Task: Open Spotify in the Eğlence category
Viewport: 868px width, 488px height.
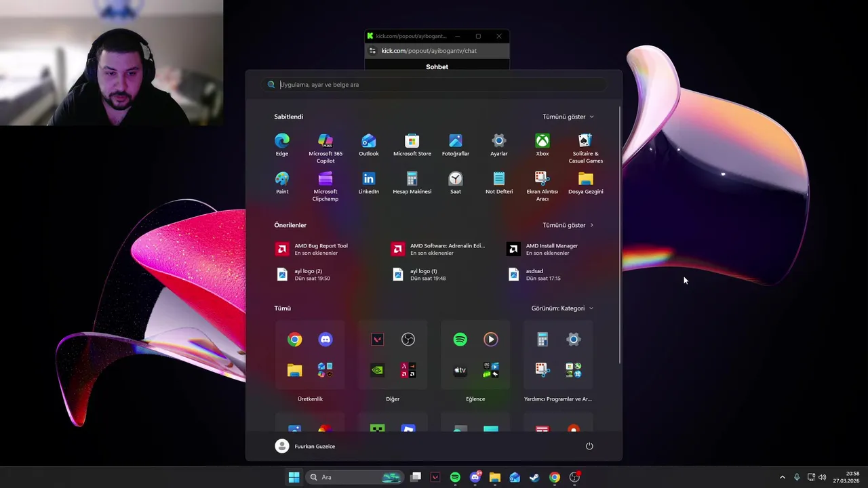Action: 460,340
